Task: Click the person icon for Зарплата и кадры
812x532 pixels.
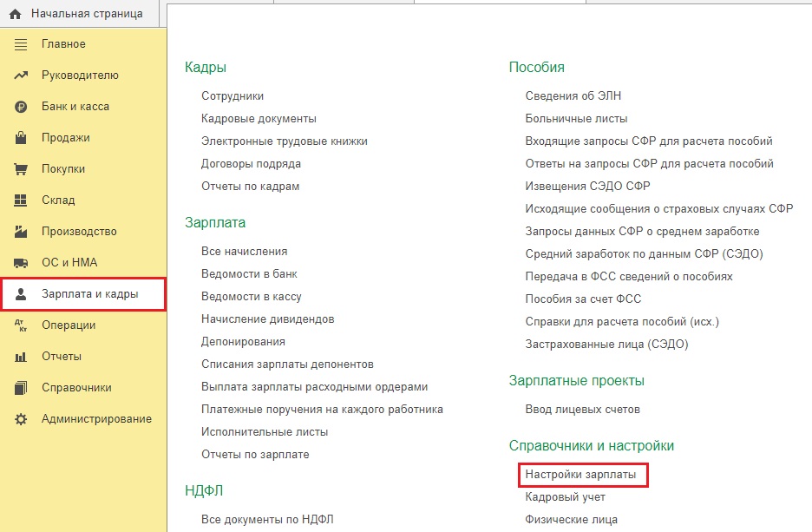Action: [21, 294]
